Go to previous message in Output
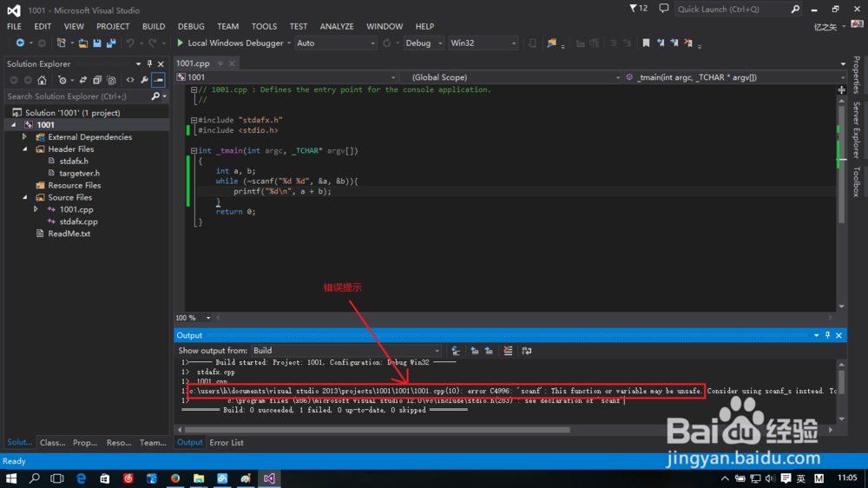Image resolution: width=868 pixels, height=488 pixels. point(475,351)
